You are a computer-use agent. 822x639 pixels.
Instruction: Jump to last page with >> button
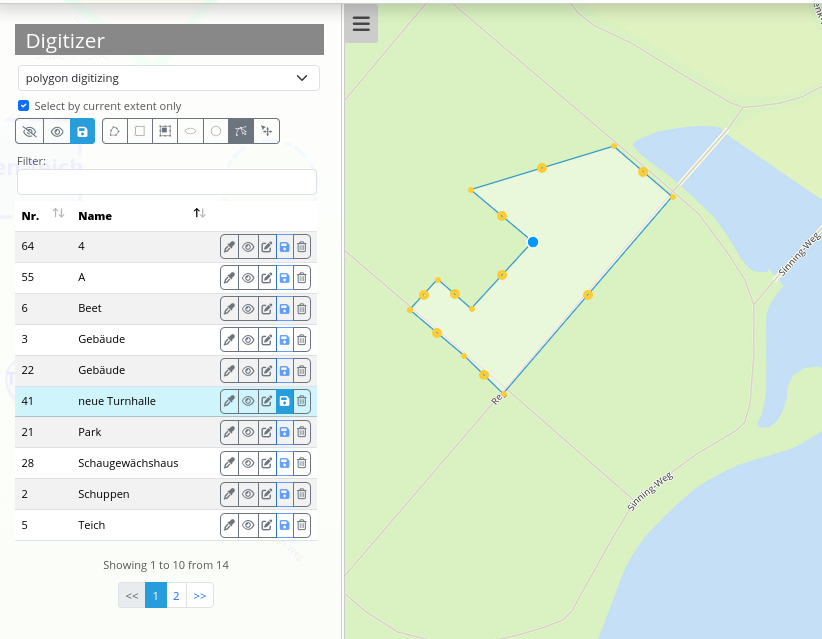click(200, 595)
